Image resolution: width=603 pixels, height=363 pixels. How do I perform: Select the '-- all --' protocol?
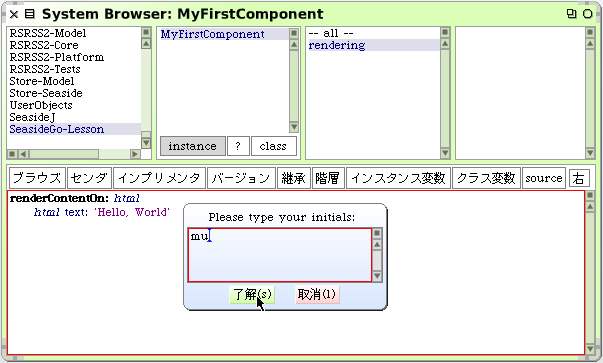click(x=331, y=33)
